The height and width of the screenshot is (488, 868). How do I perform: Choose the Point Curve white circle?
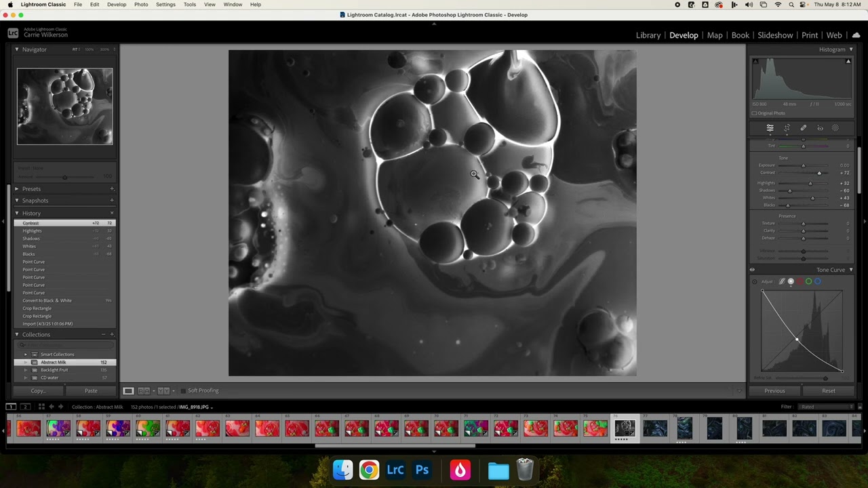coord(791,281)
